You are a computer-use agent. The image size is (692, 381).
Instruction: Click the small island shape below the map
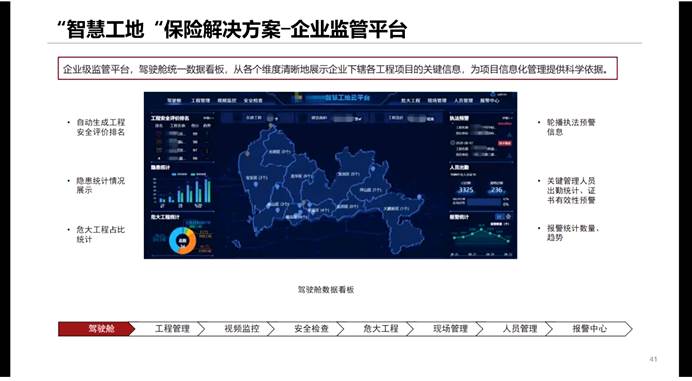(237, 244)
